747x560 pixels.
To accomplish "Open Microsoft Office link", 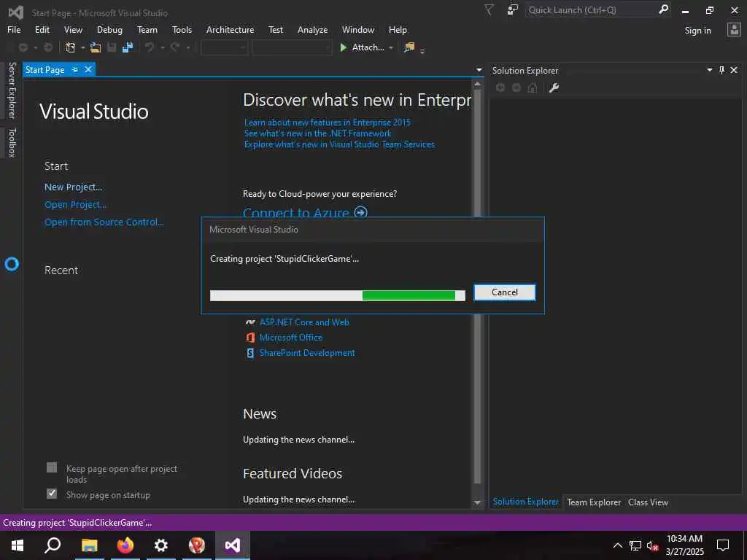I will [290, 337].
